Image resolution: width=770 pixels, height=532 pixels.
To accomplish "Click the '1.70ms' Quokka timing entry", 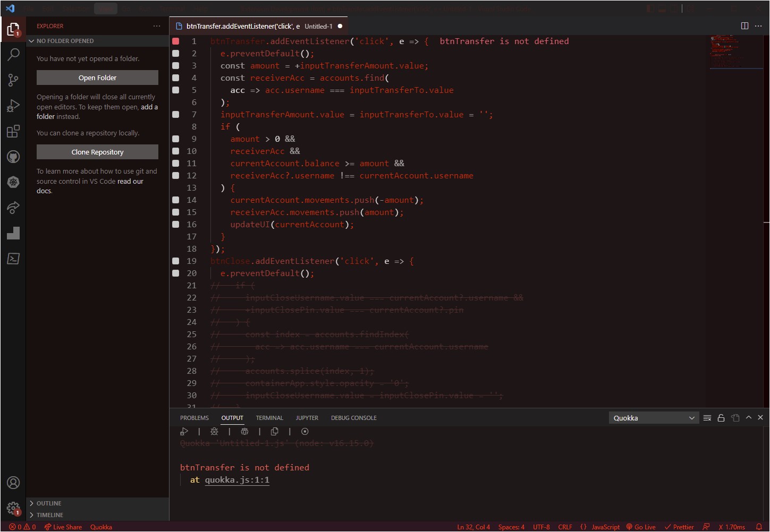I will 732,527.
